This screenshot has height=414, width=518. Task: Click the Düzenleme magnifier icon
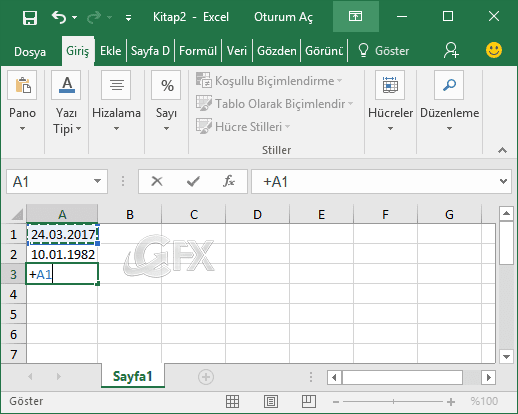click(449, 85)
